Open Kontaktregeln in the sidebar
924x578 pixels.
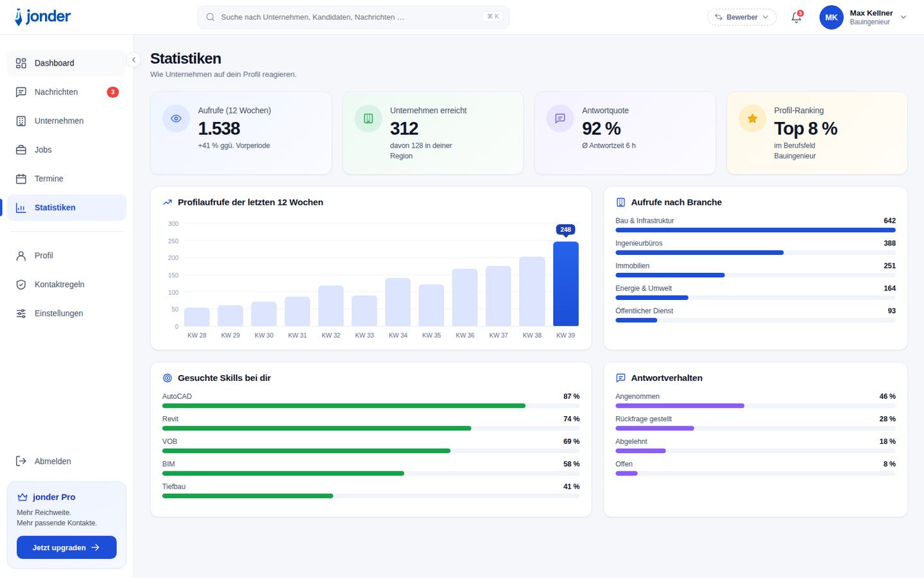point(67,285)
